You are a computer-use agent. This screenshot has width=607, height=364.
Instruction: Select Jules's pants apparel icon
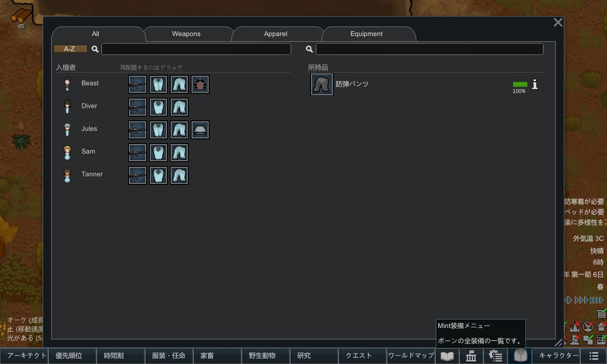(179, 130)
